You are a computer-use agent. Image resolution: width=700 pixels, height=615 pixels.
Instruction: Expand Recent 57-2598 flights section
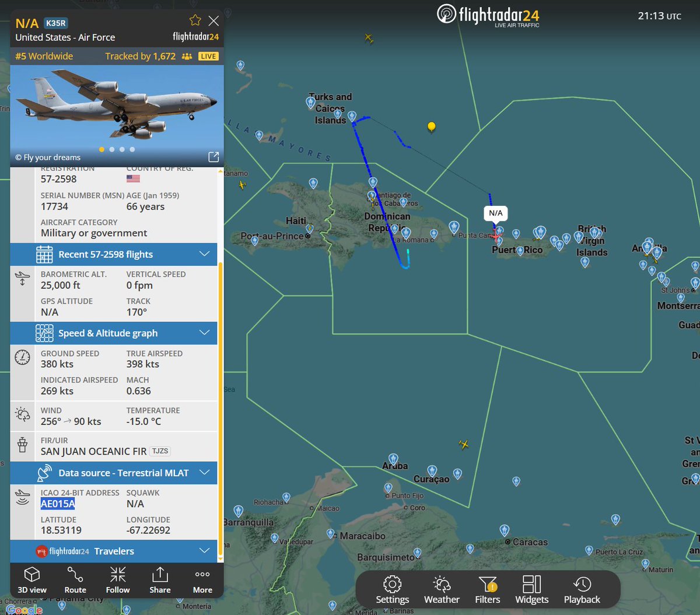tap(114, 254)
